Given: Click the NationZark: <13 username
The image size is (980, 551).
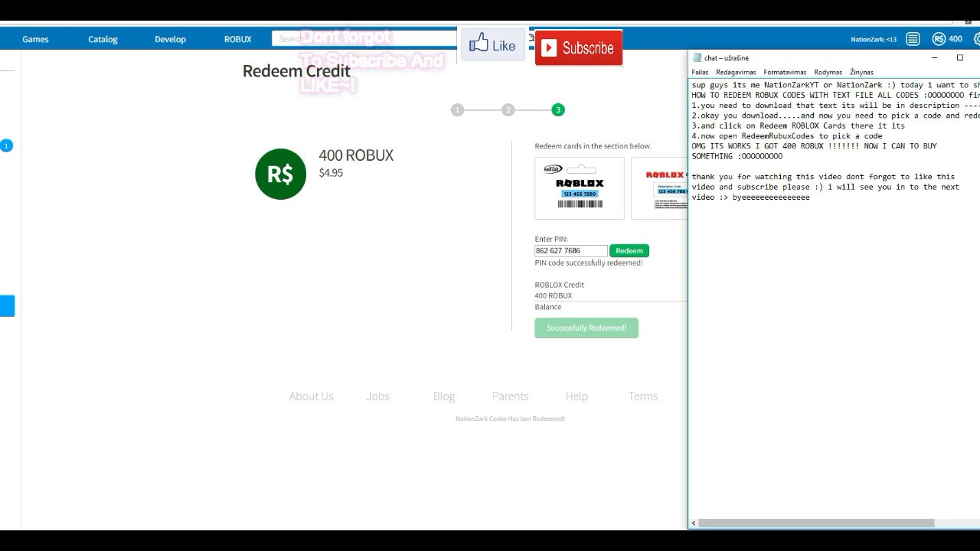Looking at the screenshot, I should click(874, 39).
